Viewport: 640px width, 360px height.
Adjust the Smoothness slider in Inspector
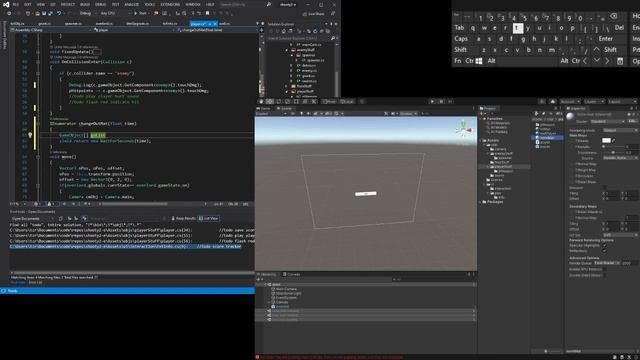click(613, 152)
